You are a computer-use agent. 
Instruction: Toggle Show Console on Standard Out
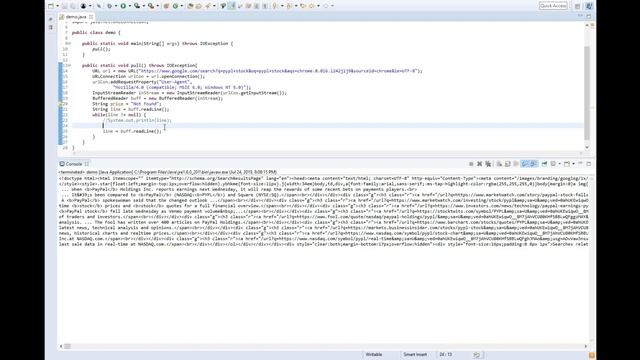point(525,164)
